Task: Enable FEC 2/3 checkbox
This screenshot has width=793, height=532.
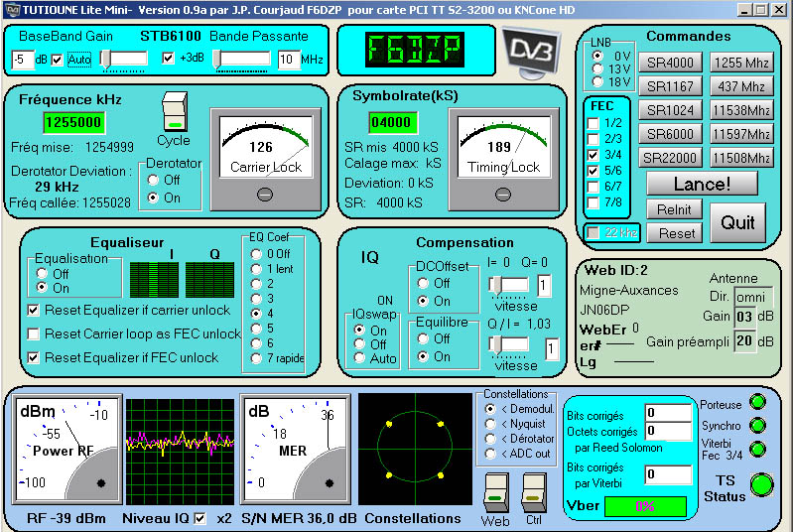Action: point(593,139)
